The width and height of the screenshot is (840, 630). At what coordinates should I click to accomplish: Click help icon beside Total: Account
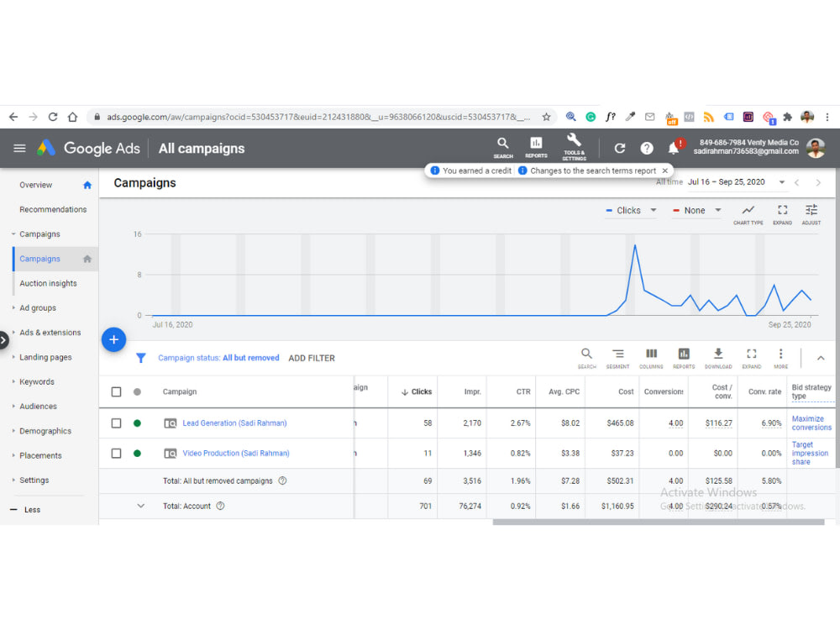click(x=220, y=506)
